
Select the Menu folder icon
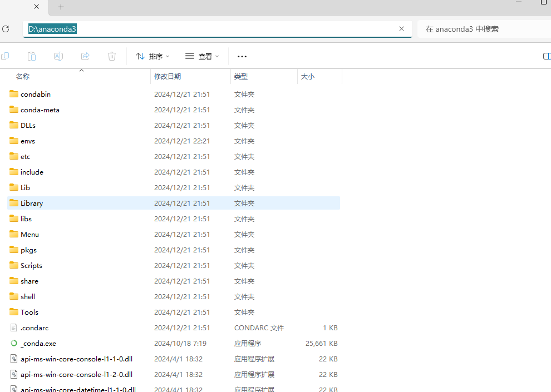pos(14,234)
